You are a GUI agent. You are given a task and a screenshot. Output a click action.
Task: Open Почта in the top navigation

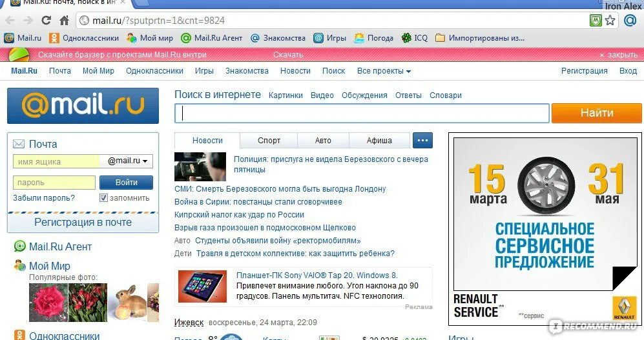60,71
